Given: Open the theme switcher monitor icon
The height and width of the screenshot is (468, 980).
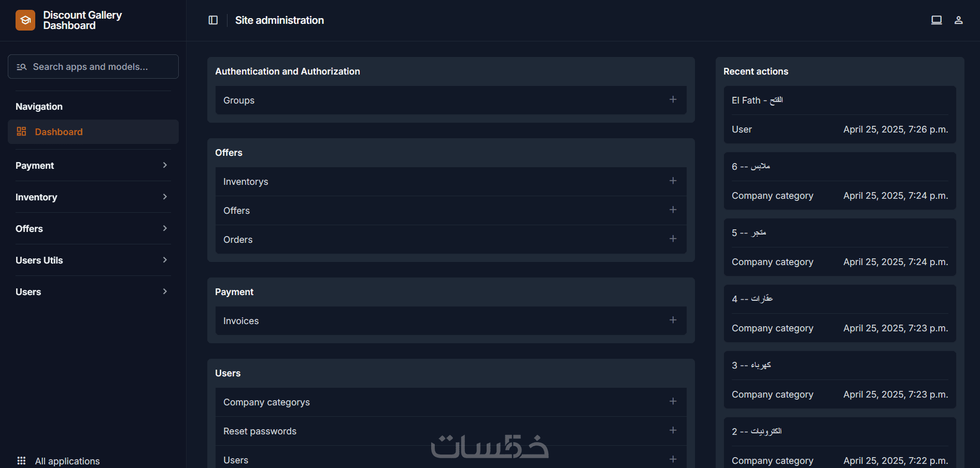Looking at the screenshot, I should pos(936,20).
